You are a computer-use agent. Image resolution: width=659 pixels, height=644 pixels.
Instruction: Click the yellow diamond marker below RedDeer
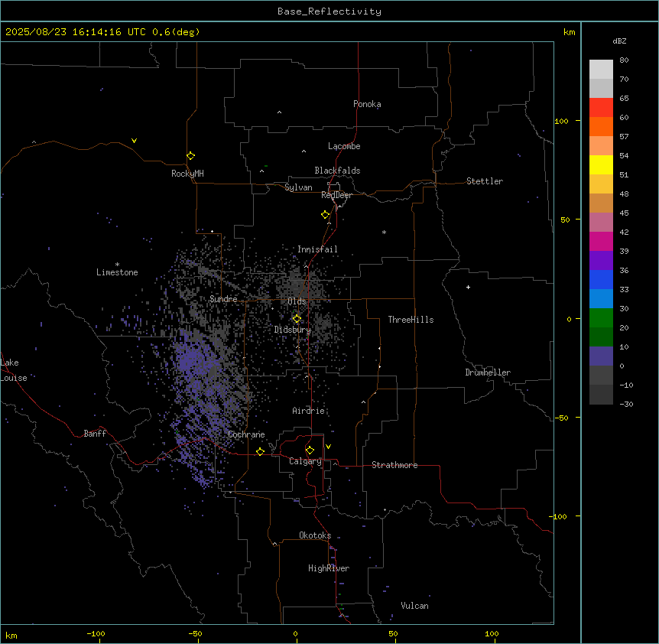(326, 215)
